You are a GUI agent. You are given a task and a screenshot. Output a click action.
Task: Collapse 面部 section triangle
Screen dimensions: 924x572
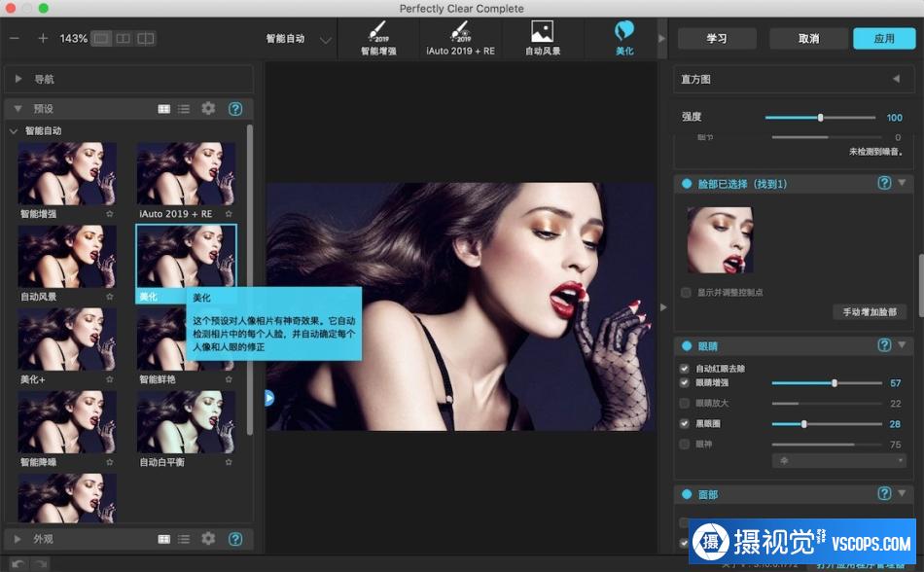tap(903, 493)
